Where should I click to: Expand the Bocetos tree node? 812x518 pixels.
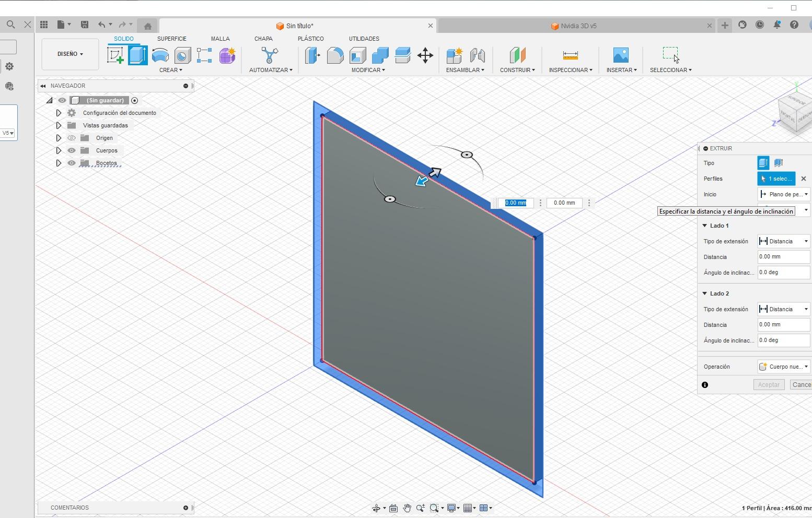(59, 163)
